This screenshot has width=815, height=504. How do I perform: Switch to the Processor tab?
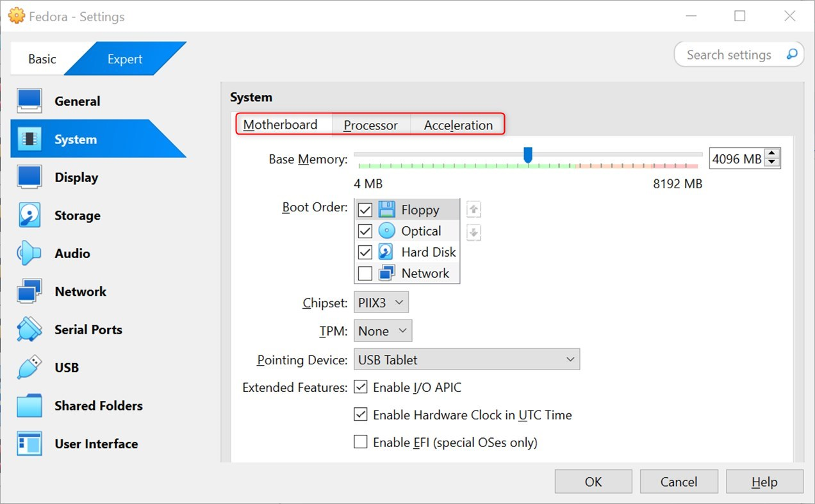point(370,125)
